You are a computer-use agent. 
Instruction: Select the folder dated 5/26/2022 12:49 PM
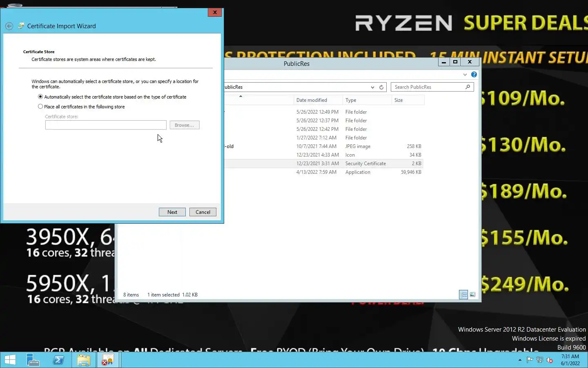point(323,112)
